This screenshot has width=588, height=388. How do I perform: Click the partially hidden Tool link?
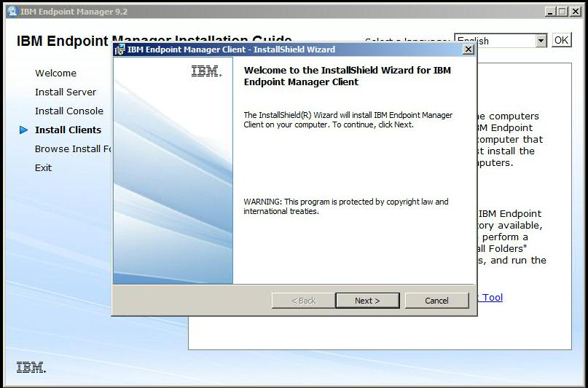pos(490,297)
